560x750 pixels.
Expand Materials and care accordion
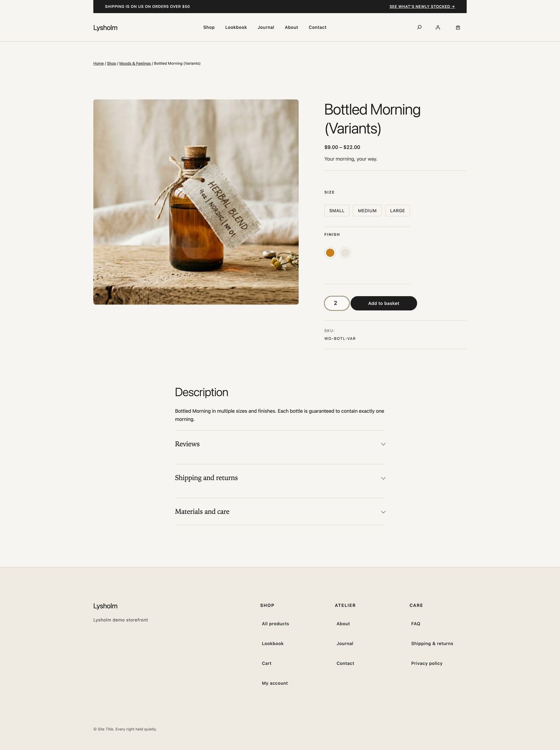pos(280,512)
